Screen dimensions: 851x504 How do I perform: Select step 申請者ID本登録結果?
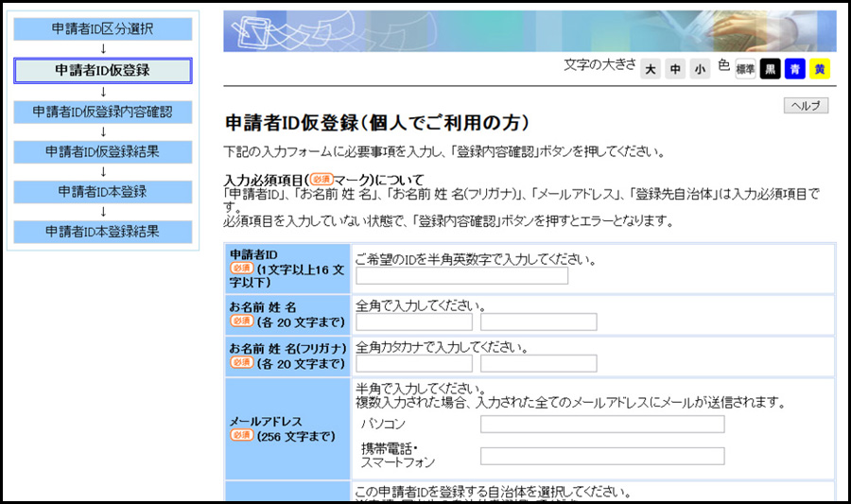102,232
